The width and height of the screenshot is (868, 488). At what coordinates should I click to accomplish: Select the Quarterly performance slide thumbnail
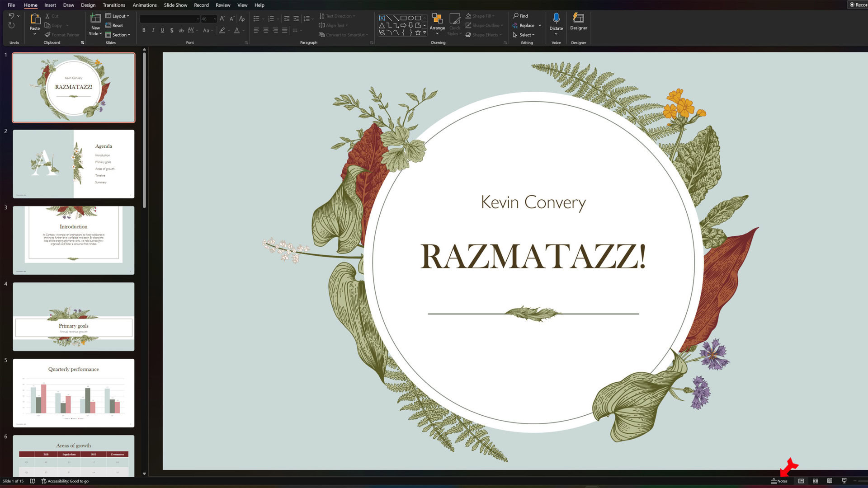pos(74,393)
